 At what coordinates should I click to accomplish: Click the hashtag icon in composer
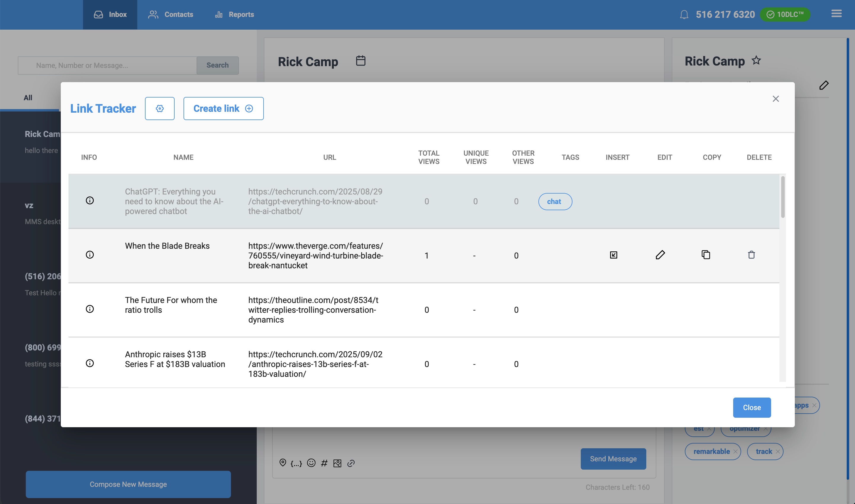(324, 463)
